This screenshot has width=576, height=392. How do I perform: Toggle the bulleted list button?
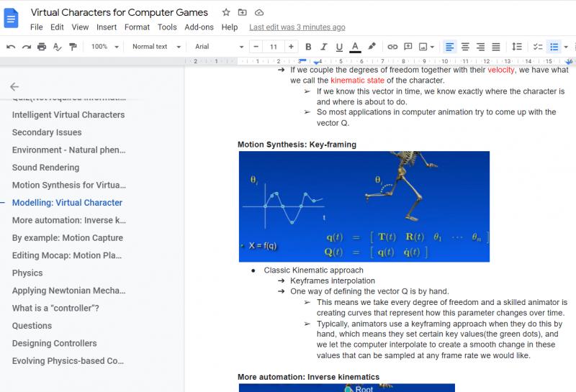pos(554,47)
